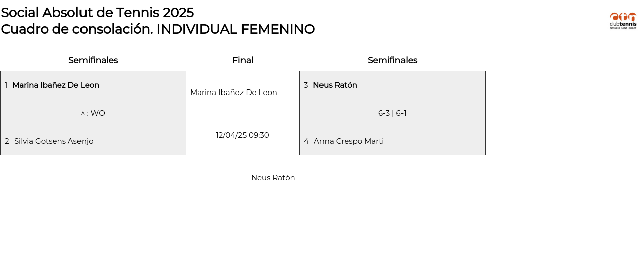The width and height of the screenshot is (644, 275).
Task: Click seed number 4 beside Anna Crespo
Action: (x=306, y=141)
